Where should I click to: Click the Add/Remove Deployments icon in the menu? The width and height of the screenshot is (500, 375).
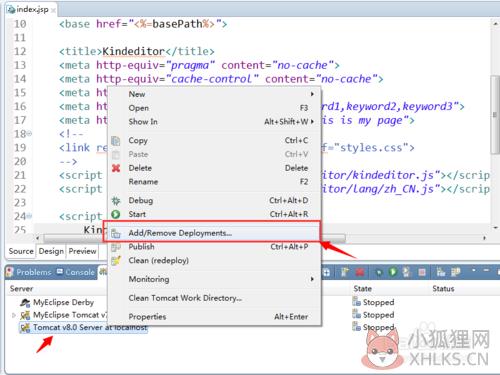click(116, 233)
